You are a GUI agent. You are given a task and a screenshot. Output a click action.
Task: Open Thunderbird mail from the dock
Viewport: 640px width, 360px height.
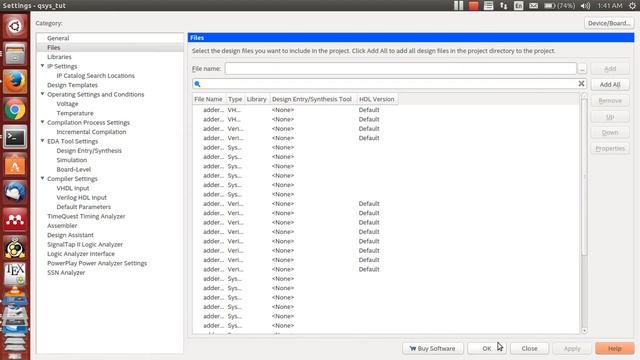[15, 192]
